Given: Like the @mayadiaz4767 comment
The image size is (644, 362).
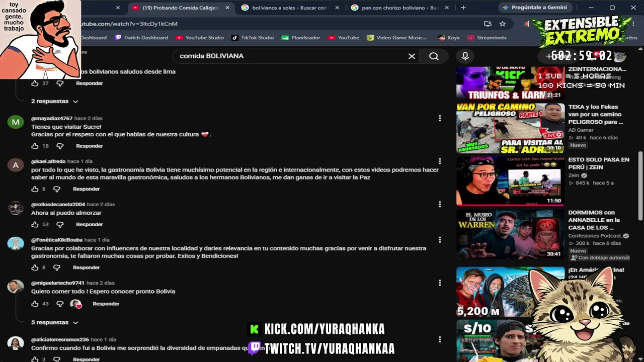Looking at the screenshot, I should pos(35,146).
